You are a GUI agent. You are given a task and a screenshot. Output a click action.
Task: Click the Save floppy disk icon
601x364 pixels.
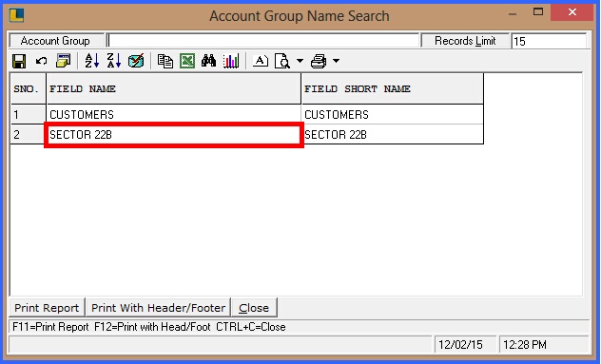[x=19, y=61]
